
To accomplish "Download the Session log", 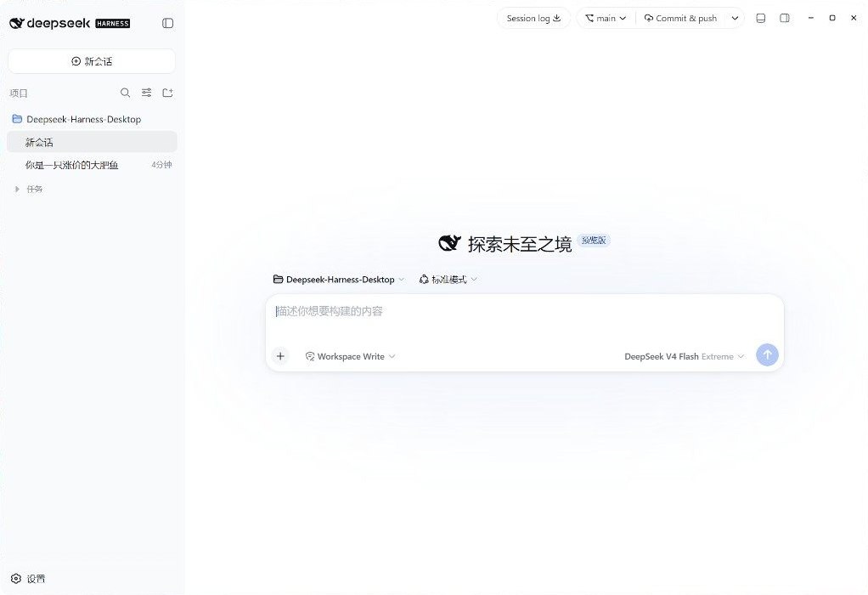I will click(533, 19).
